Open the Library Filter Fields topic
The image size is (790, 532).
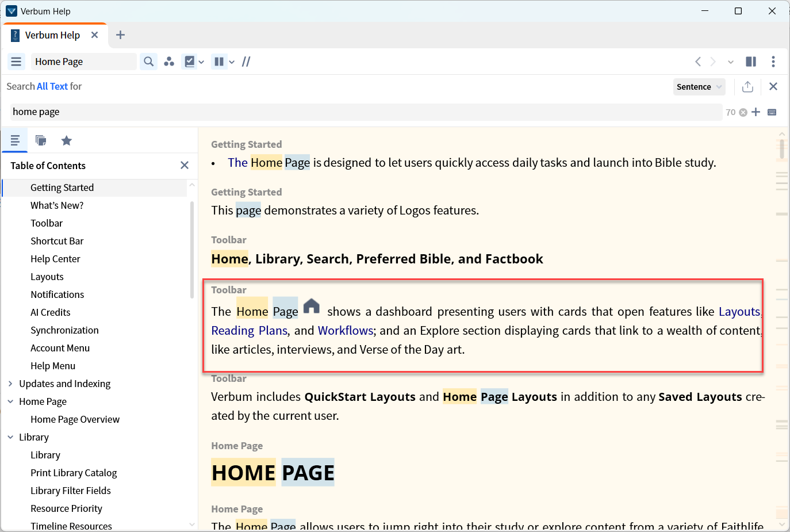[x=71, y=491]
